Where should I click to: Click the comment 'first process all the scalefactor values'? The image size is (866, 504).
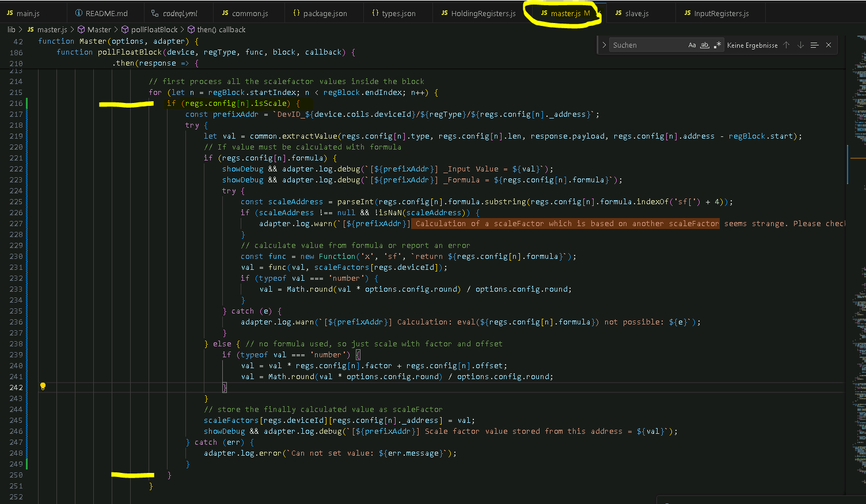pyautogui.click(x=287, y=82)
